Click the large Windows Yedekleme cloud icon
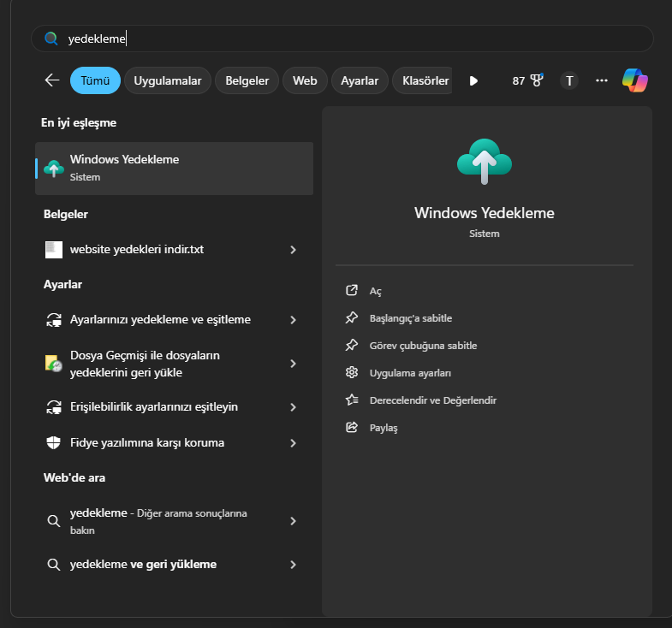The image size is (672, 628). coord(484,162)
